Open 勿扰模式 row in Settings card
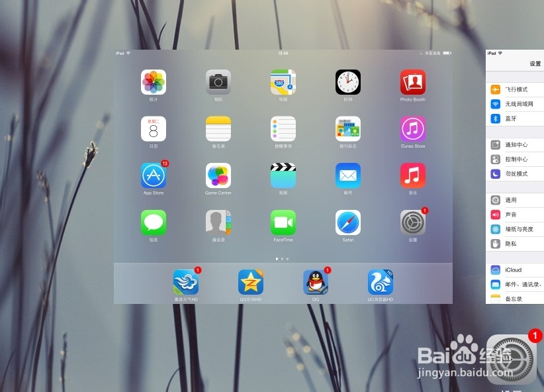The width and height of the screenshot is (544, 392). (515, 174)
